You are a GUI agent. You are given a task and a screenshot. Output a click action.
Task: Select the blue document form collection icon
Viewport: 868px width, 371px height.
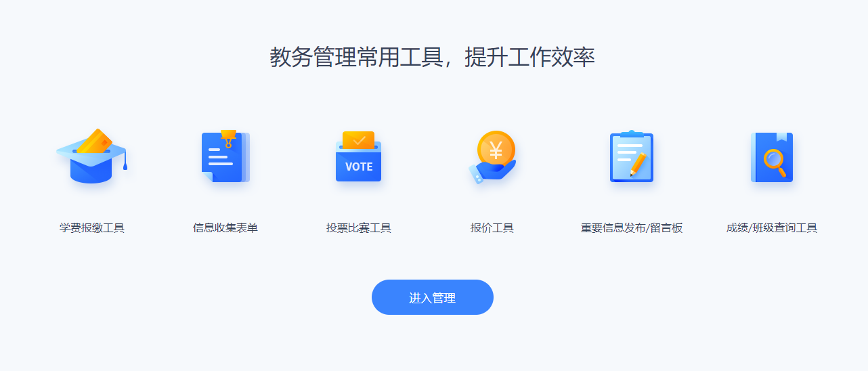point(225,156)
